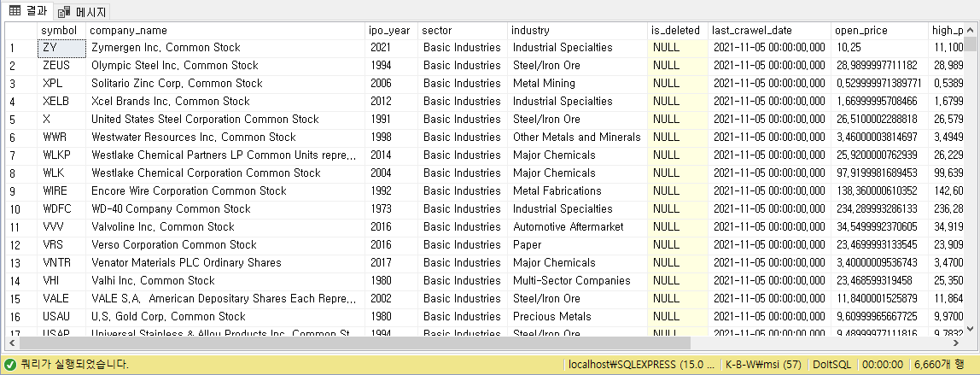
Task: Select the symbol column header
Action: pos(61,31)
